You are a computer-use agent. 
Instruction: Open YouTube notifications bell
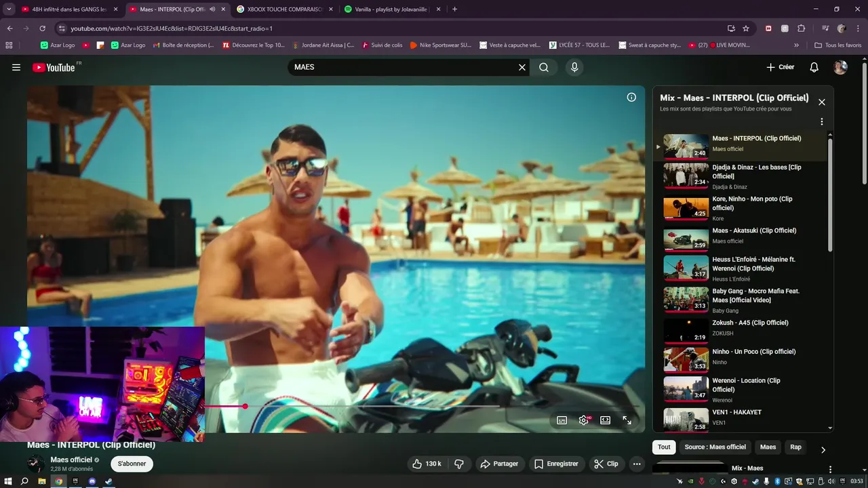[814, 67]
